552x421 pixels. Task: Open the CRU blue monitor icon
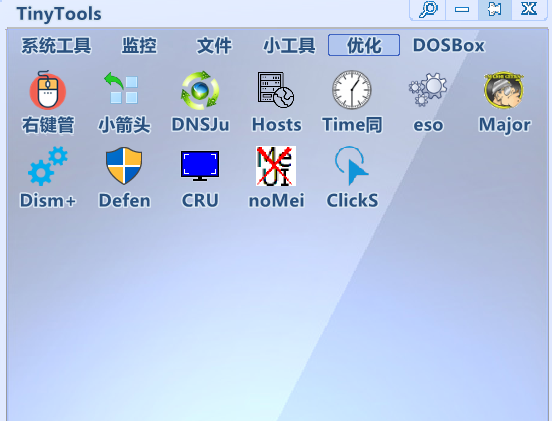coord(200,166)
